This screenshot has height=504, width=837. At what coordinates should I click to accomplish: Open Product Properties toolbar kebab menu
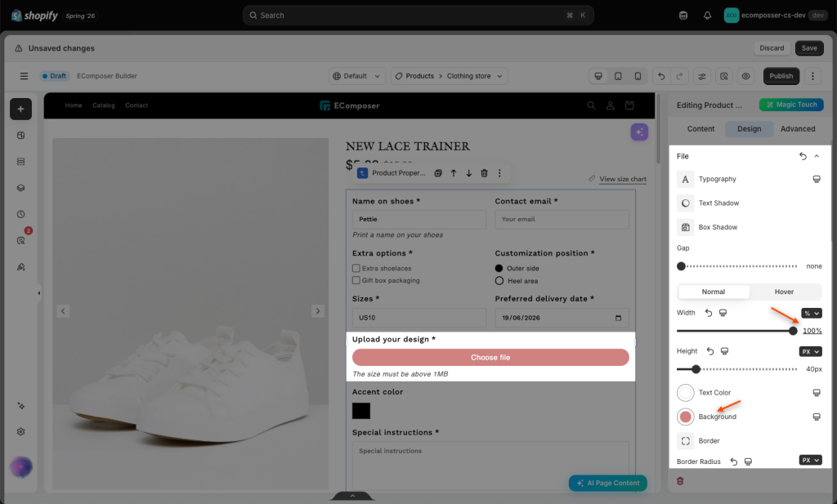coord(499,173)
